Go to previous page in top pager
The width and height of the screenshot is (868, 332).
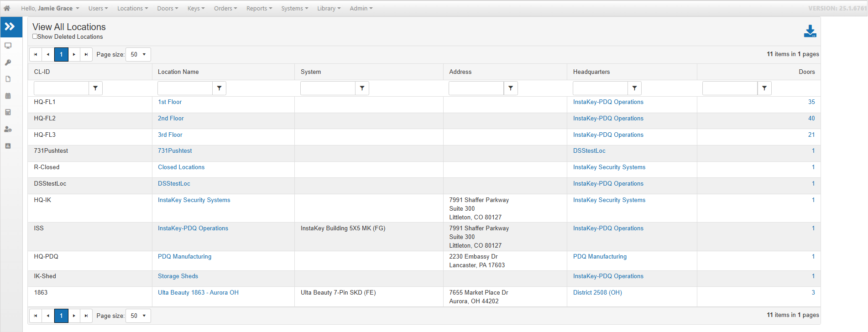(48, 54)
